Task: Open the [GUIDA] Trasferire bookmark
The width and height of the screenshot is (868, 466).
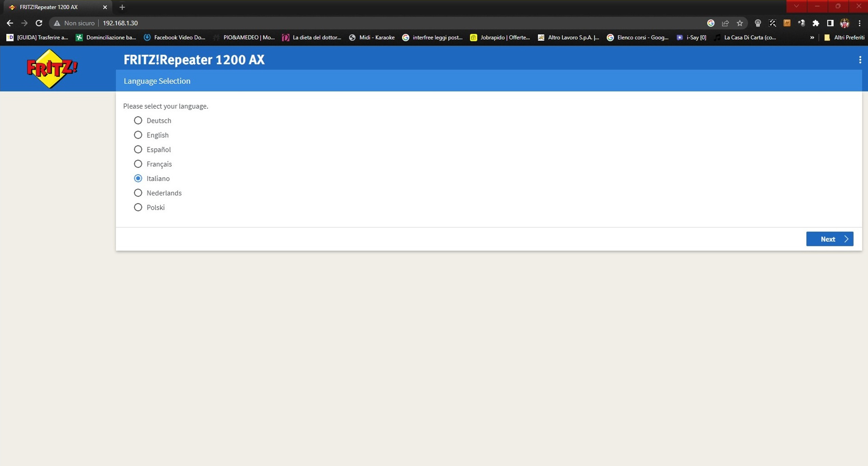Action: click(x=37, y=37)
